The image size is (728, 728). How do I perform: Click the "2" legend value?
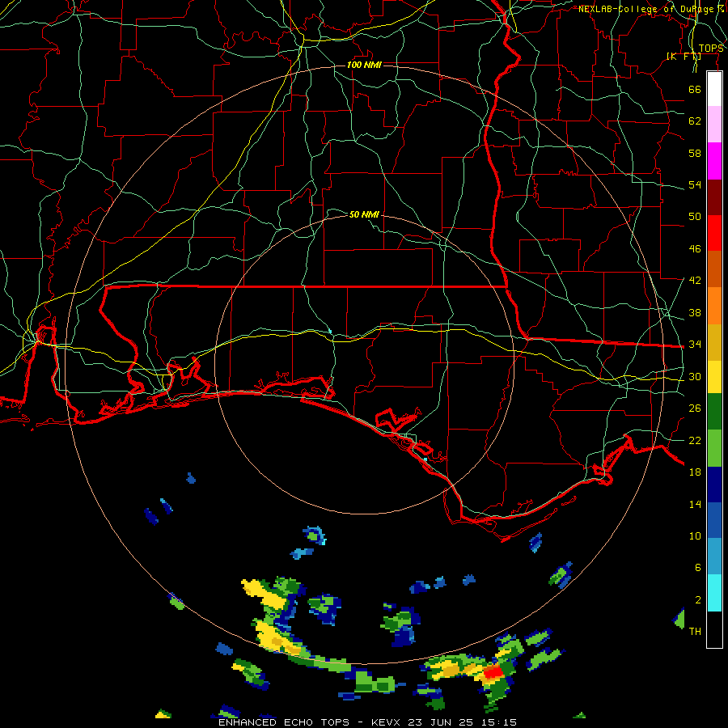[x=698, y=600]
